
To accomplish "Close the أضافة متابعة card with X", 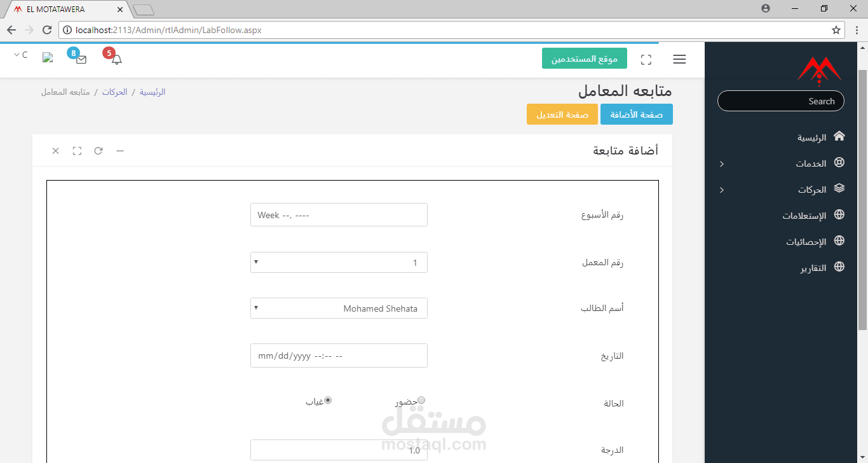I will 55,151.
